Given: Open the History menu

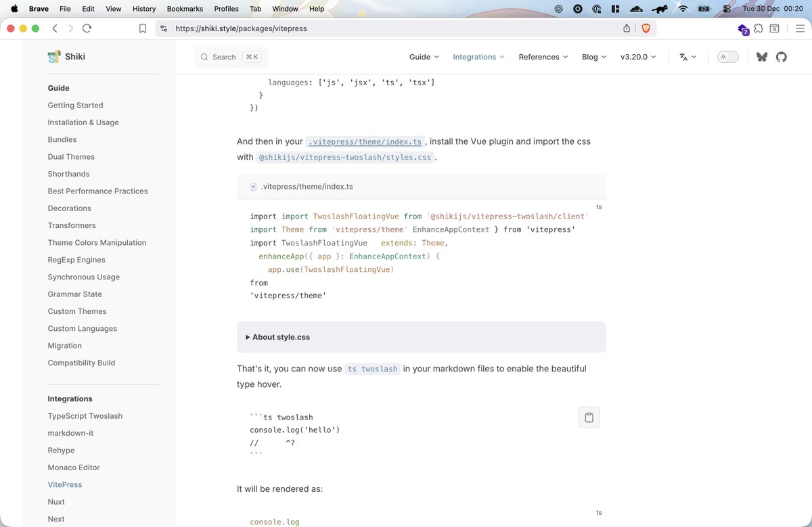Looking at the screenshot, I should click(144, 9).
